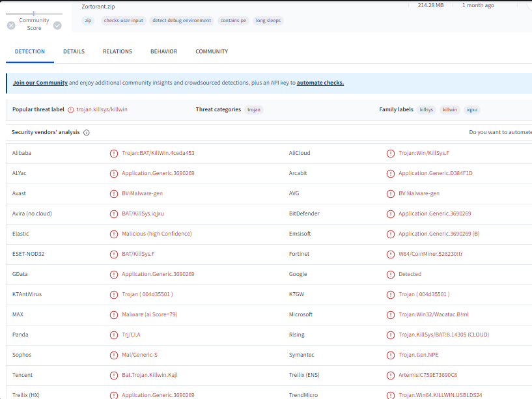Image resolution: width=532 pixels, height=399 pixels.
Task: Click the long sleeps tag
Action: point(268,21)
